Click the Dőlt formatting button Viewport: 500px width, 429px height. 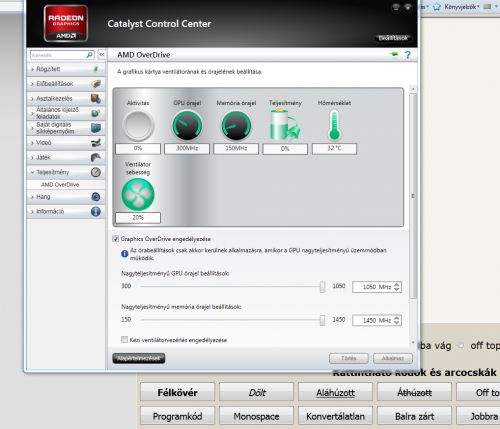coord(256,392)
